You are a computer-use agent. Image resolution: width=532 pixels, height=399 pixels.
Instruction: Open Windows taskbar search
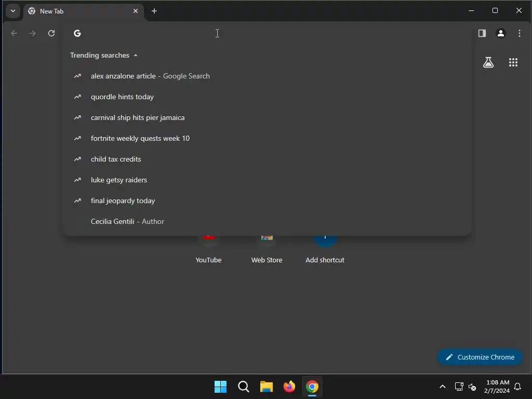(x=244, y=387)
